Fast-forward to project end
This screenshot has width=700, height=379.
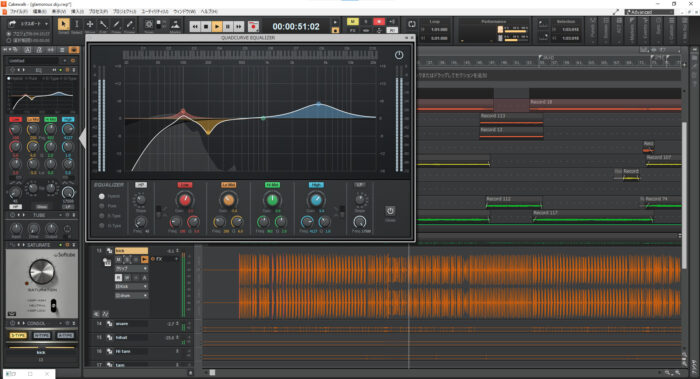(239, 27)
